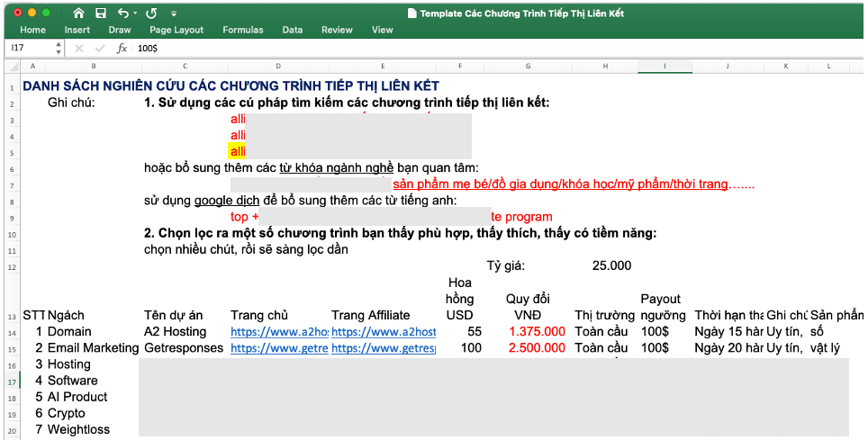
Task: Cancel the formula entry with X icon
Action: [78, 49]
